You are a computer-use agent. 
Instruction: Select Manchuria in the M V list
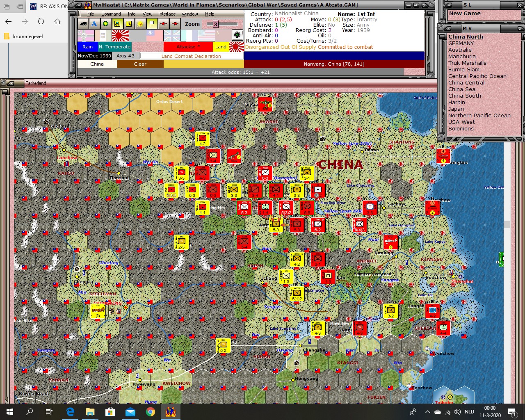pyautogui.click(x=462, y=56)
